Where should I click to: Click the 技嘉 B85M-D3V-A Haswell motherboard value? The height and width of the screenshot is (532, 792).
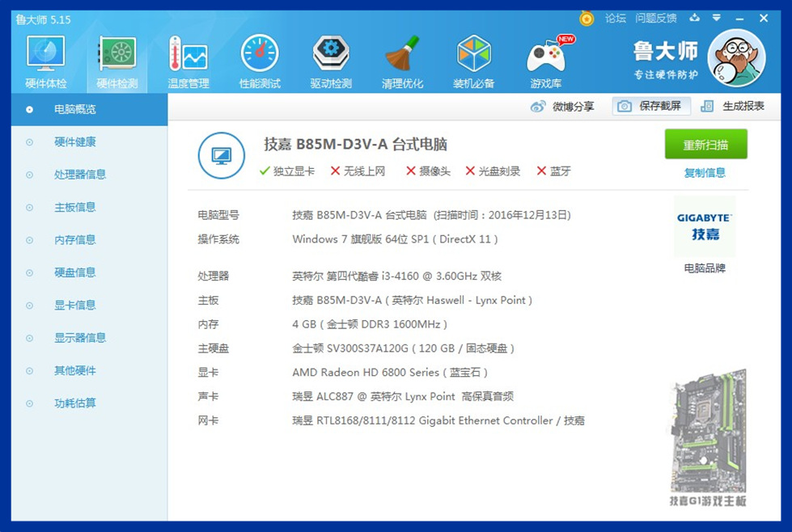[412, 300]
